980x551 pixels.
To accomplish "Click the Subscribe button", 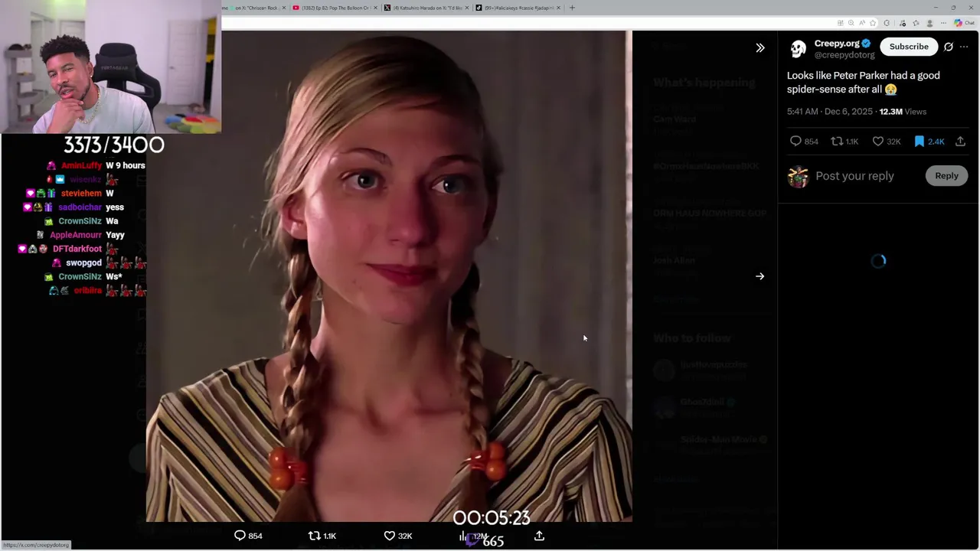I will pos(909,47).
